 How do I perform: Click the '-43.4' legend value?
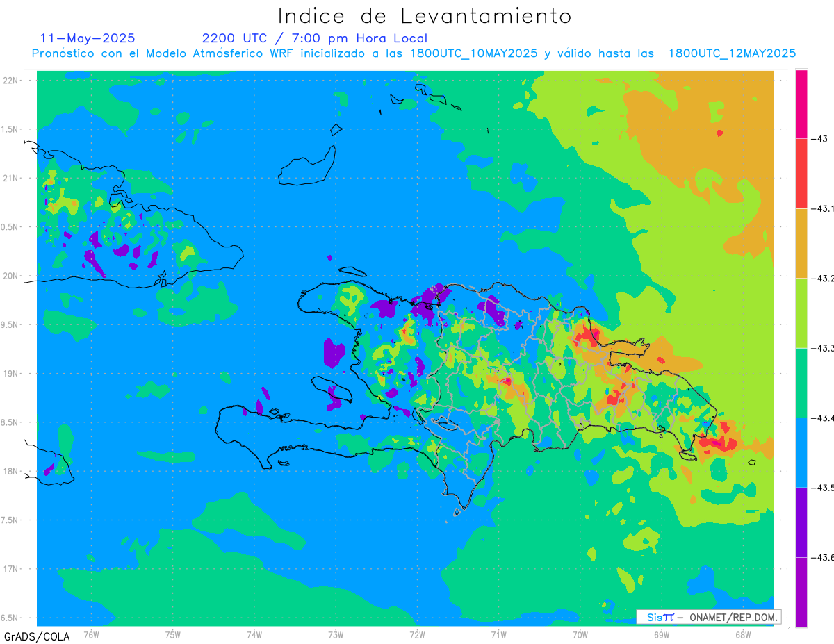pos(823,418)
